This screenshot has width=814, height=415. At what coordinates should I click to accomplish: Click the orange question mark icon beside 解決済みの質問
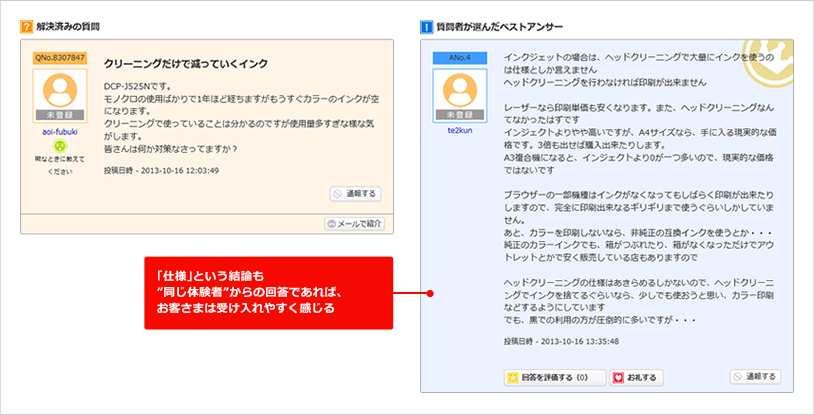[x=26, y=26]
